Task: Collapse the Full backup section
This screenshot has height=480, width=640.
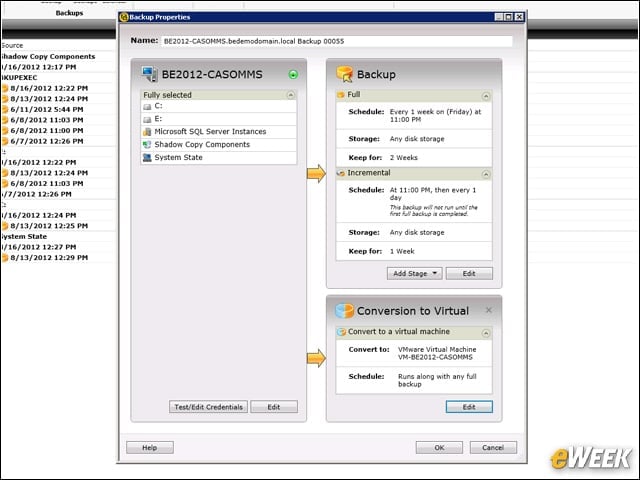Action: tap(486, 96)
